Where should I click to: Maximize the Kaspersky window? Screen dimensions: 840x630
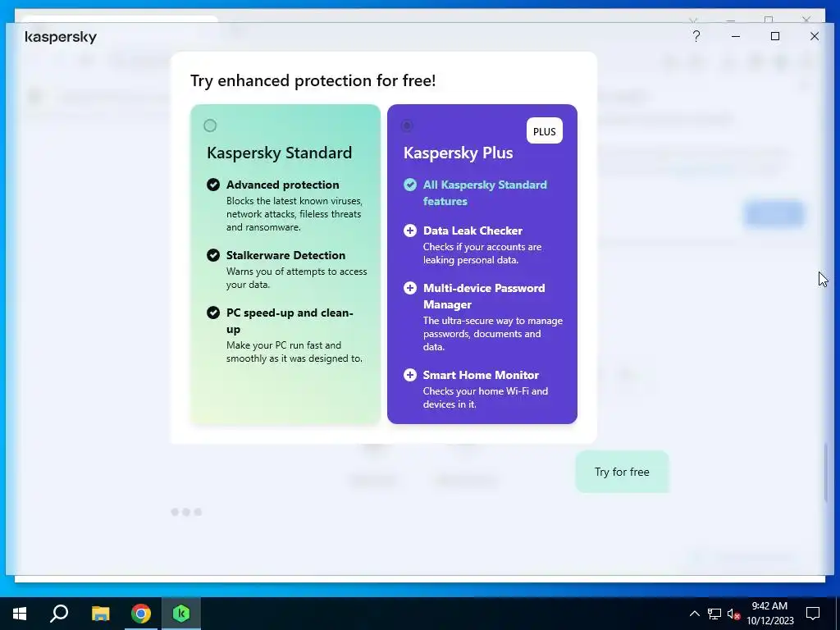pos(774,36)
